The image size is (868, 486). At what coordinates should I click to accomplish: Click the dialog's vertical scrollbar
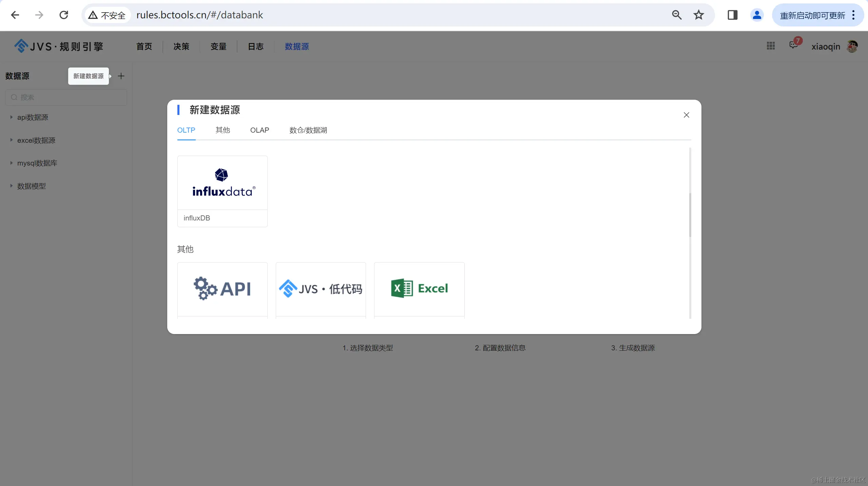click(690, 215)
